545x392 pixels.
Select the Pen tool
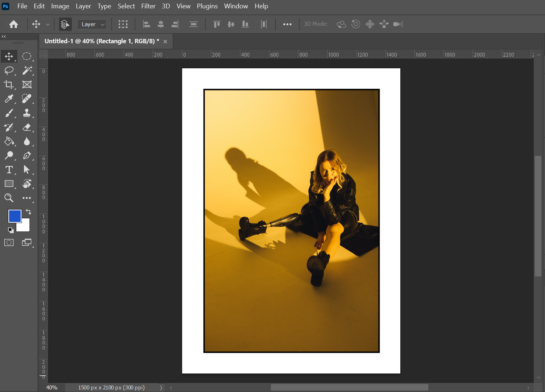pos(27,155)
